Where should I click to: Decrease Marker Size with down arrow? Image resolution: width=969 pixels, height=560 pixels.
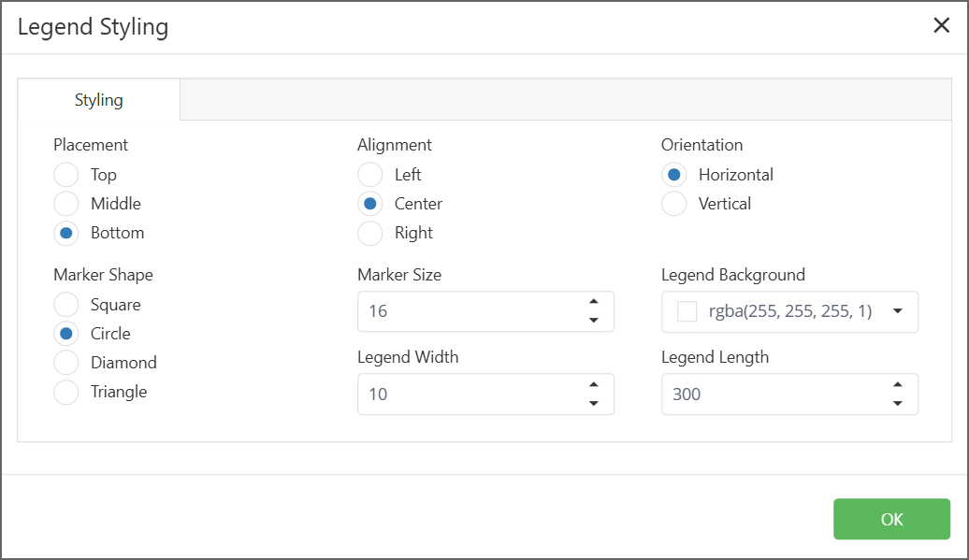(593, 320)
